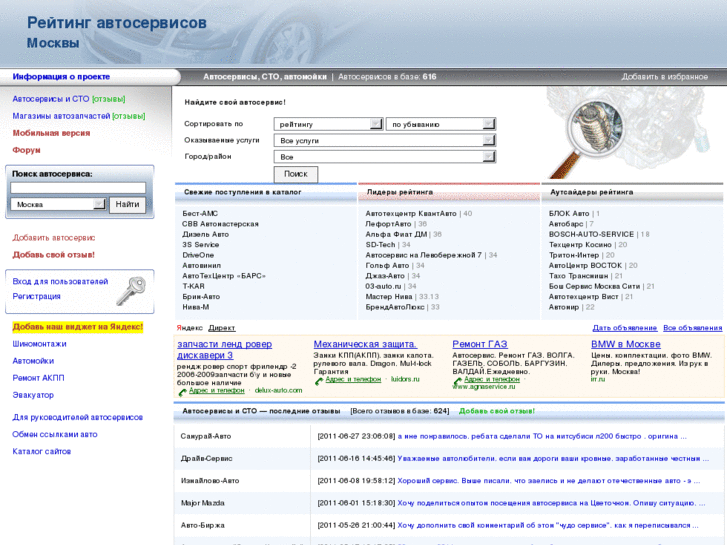Click 'Директ' link next to Яндекс
Viewport: 727px width, 545px height.
222,328
